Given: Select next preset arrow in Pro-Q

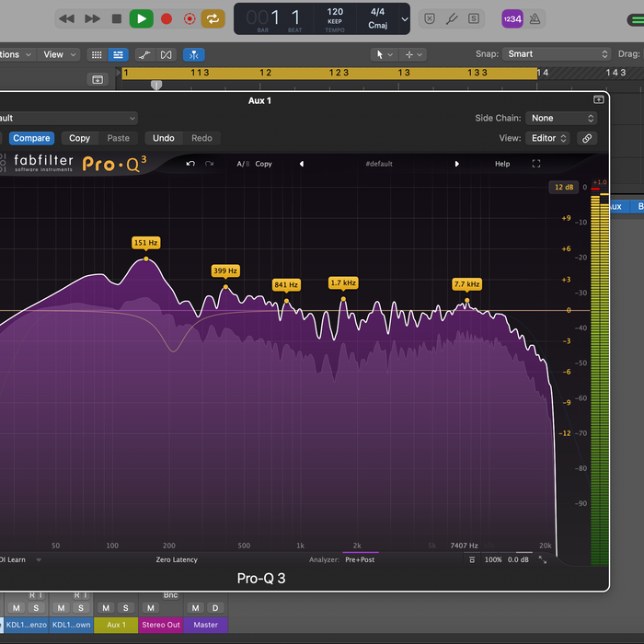Looking at the screenshot, I should (456, 164).
